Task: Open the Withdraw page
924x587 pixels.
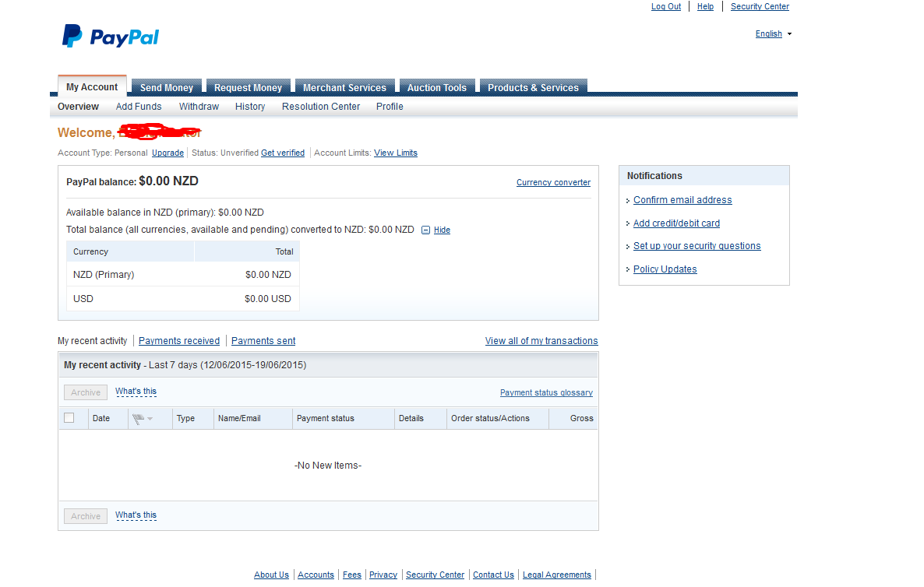Action: [199, 107]
